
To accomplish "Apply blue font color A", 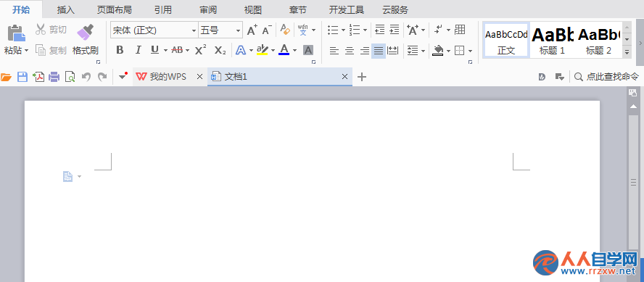I will pos(284,50).
